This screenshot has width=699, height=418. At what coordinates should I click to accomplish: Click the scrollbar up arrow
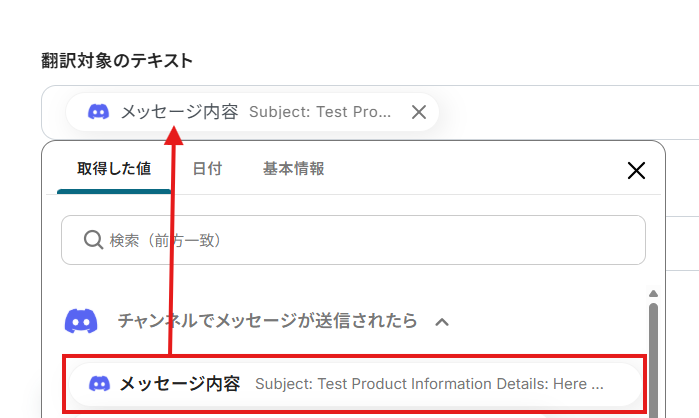click(653, 294)
